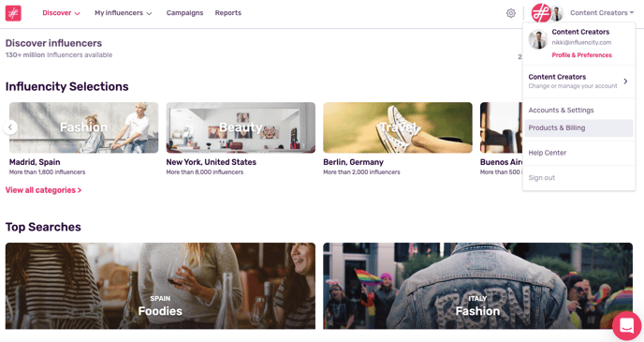644x342 pixels.
Task: Open the Fashion selection card
Action: pos(84,127)
